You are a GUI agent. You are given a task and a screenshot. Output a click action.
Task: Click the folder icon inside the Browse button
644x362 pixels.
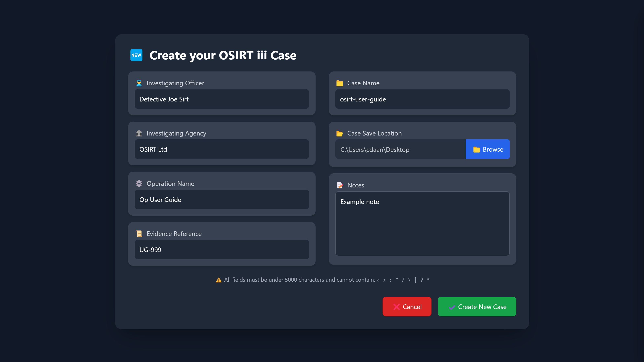(477, 149)
